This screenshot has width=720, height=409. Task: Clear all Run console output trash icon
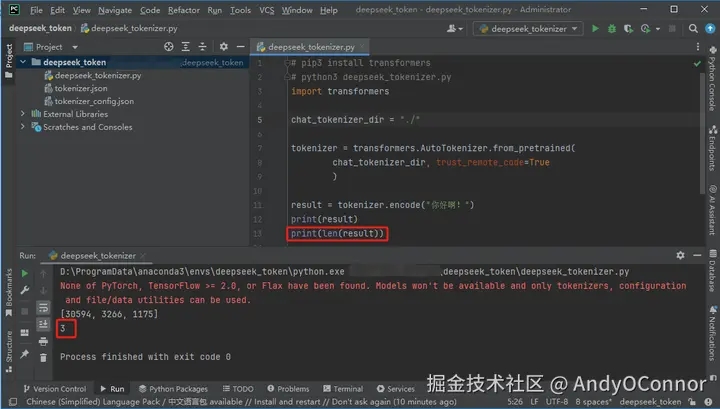point(43,358)
